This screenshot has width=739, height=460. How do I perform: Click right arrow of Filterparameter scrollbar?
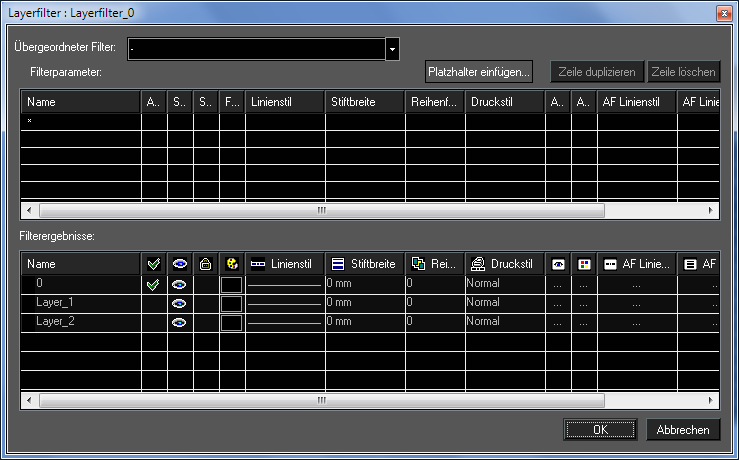point(711,210)
